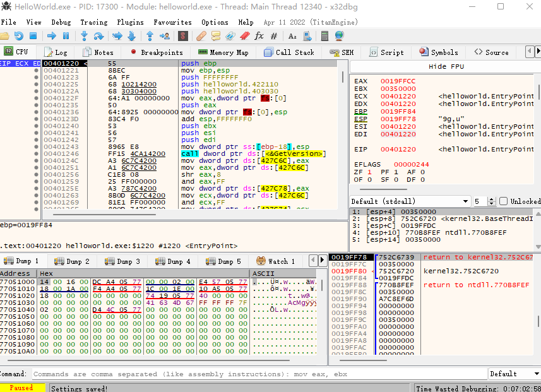This screenshot has width=541, height=392.
Task: Open the calculator tool
Action: 324,36
